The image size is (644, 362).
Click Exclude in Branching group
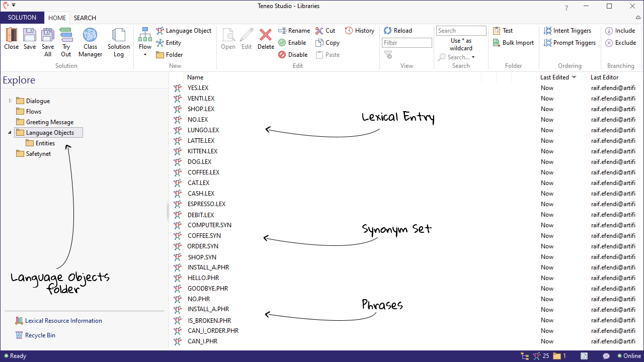click(620, 43)
